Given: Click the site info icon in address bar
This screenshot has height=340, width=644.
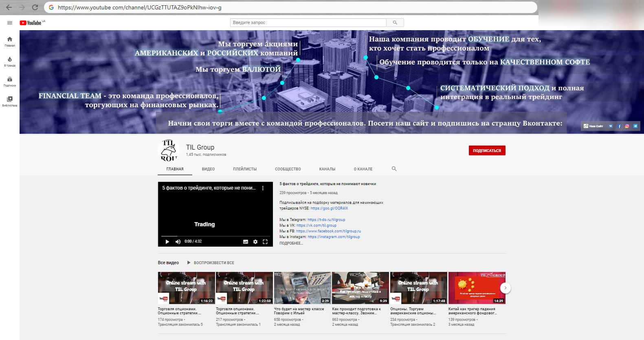Looking at the screenshot, I should point(51,7).
